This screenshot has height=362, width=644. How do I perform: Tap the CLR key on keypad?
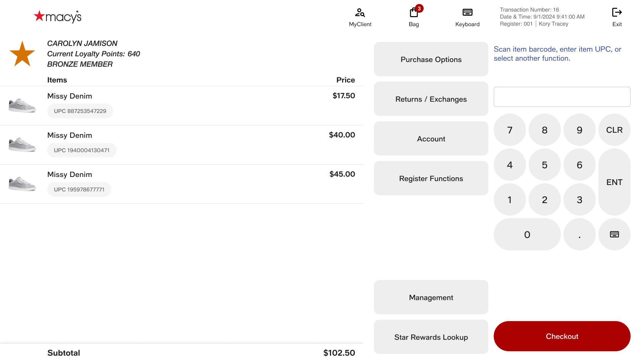point(614,130)
